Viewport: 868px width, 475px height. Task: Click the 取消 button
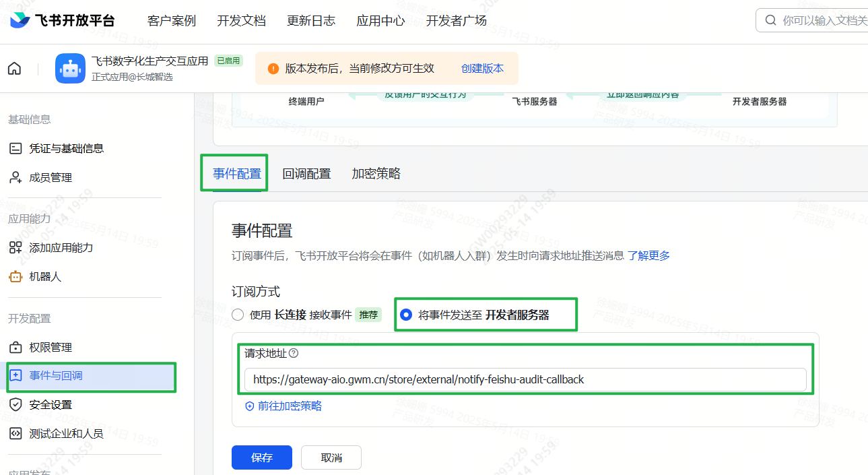click(x=331, y=457)
